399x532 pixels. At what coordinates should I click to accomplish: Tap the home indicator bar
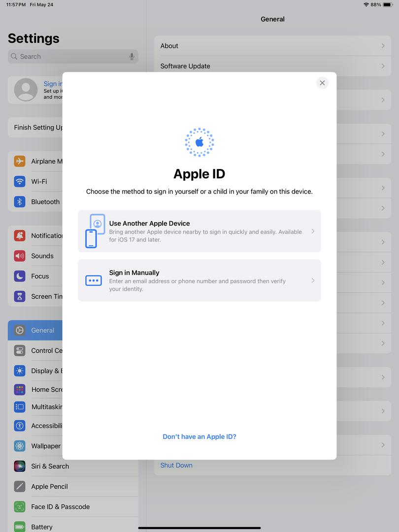[199, 528]
